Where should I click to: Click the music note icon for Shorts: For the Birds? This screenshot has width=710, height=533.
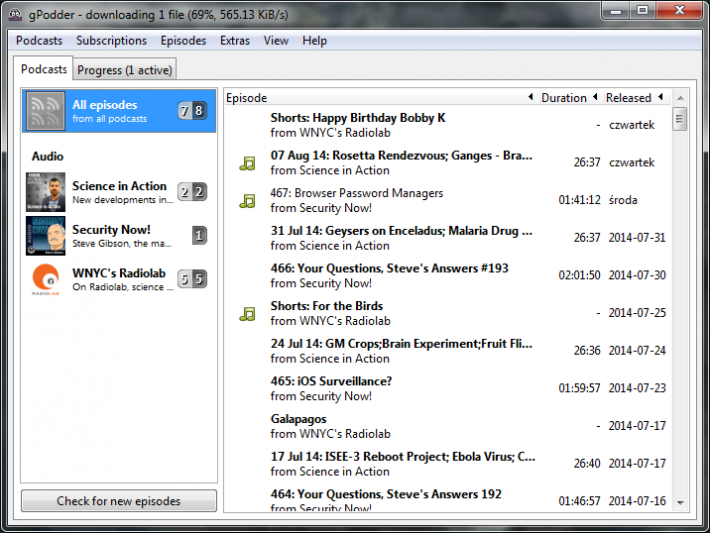click(x=247, y=314)
